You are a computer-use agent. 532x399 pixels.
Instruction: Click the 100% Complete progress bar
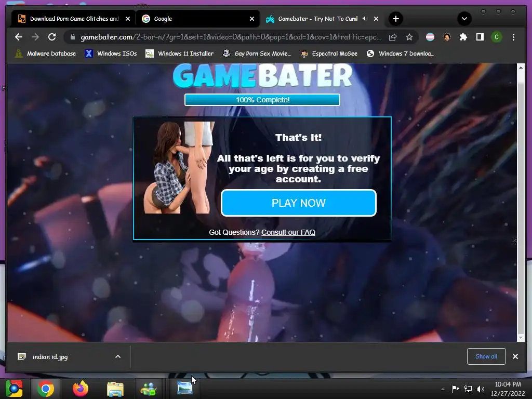(x=262, y=100)
